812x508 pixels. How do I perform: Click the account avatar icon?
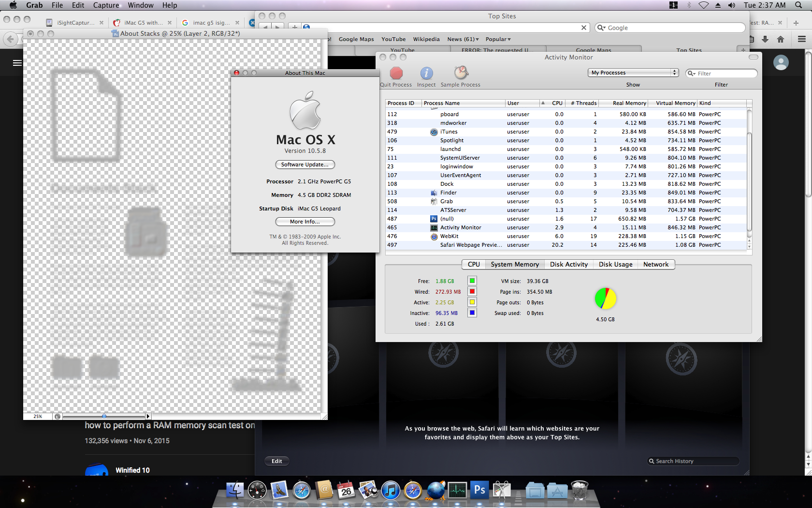[781, 62]
